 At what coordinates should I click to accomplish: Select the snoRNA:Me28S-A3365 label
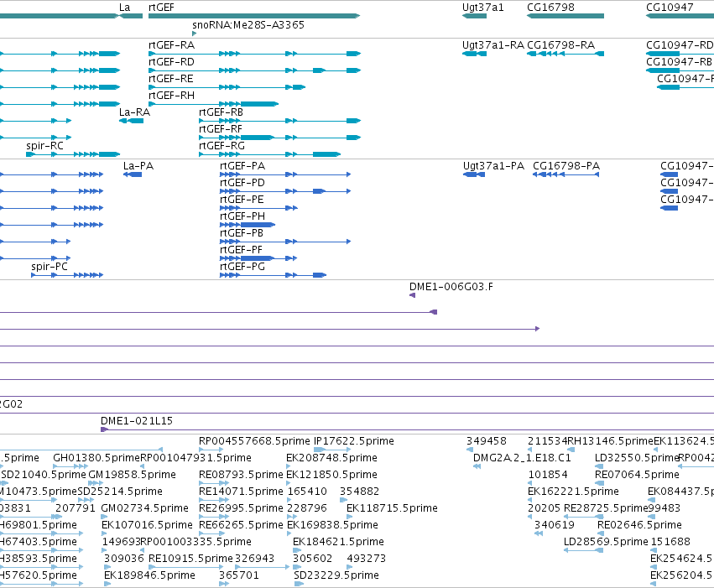coord(248,24)
